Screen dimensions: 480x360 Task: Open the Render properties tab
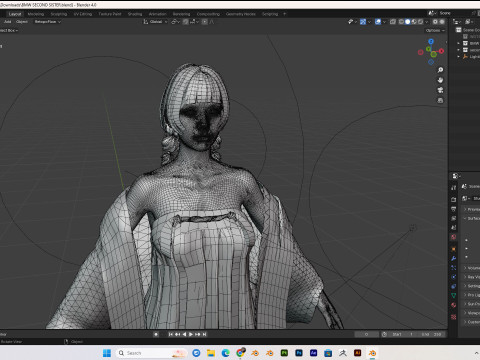click(x=454, y=199)
